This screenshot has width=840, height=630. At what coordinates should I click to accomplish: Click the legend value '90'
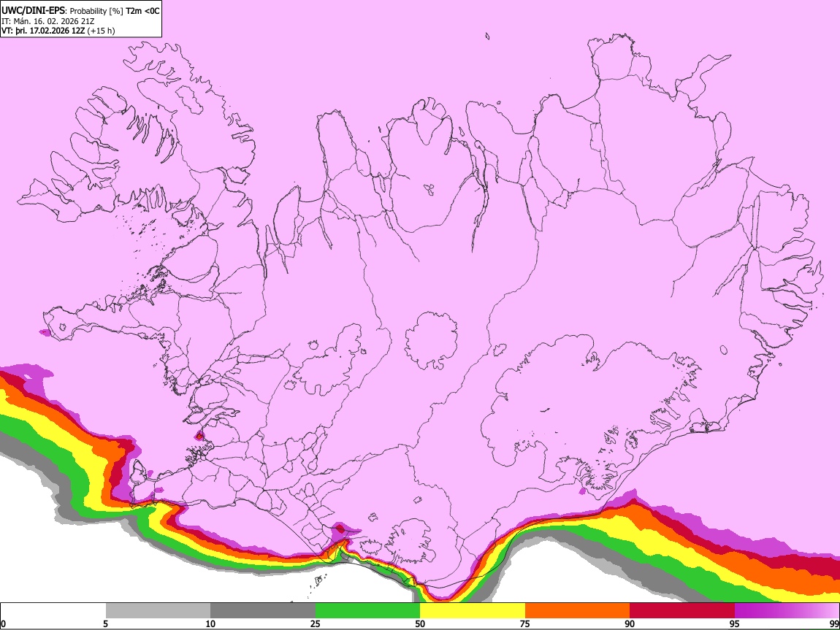[630, 624]
